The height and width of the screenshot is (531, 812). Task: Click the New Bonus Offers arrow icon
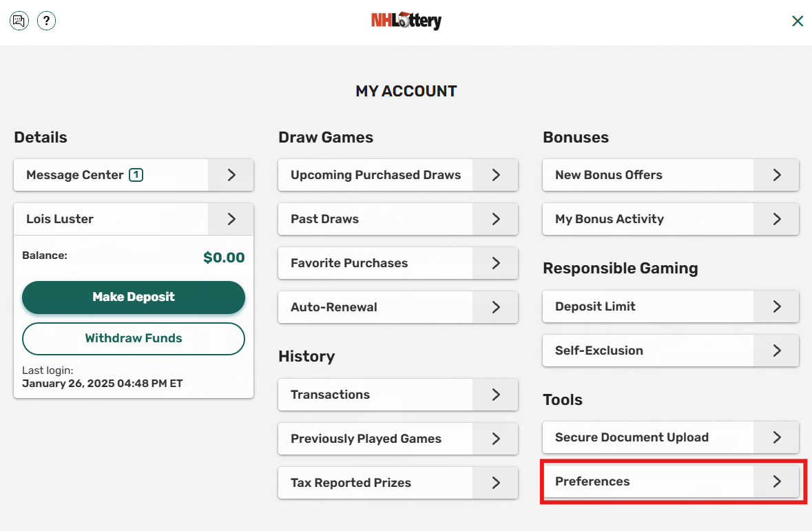(x=776, y=175)
